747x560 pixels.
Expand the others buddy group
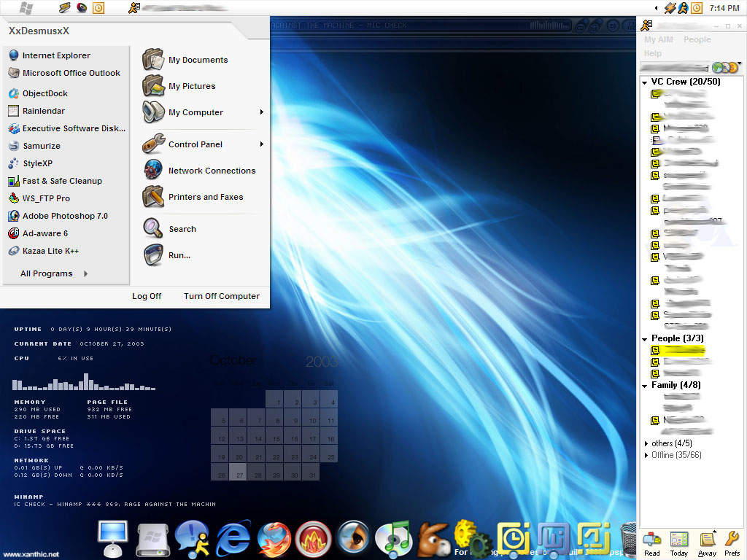coord(646,443)
